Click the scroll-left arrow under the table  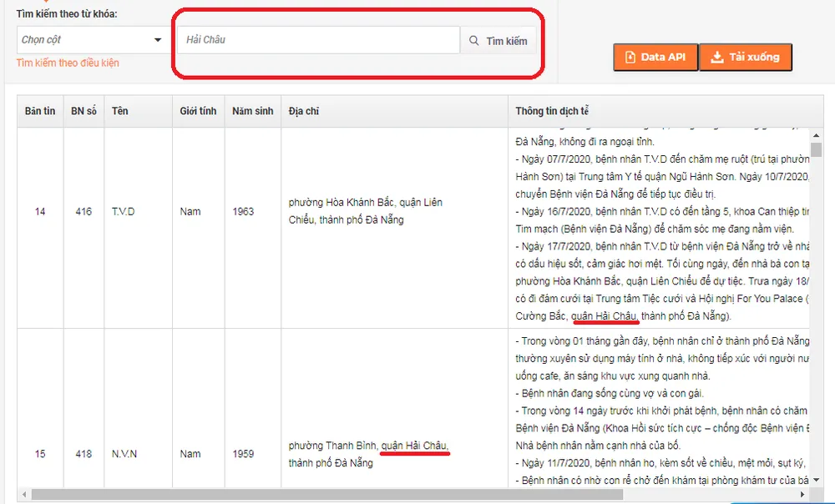[23, 495]
